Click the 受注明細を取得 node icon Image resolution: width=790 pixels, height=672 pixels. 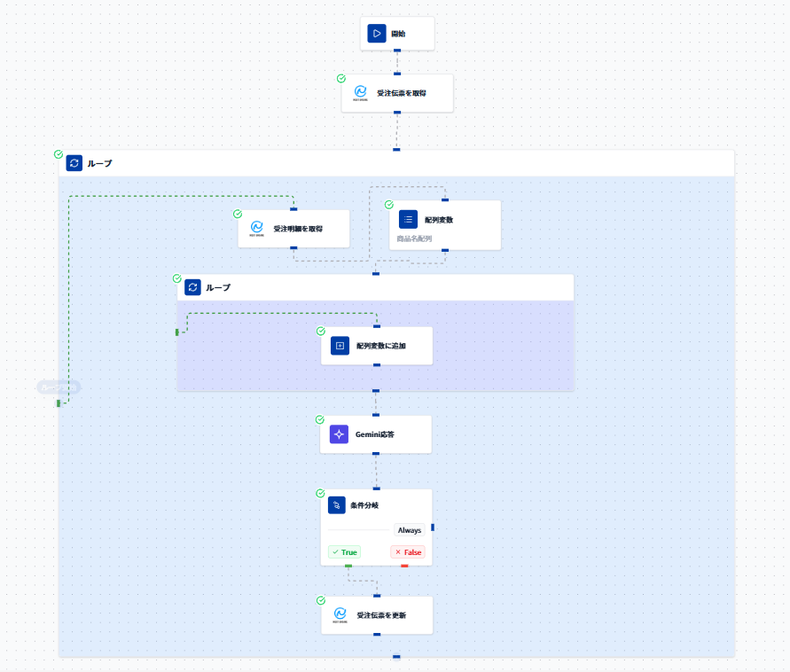coord(257,228)
